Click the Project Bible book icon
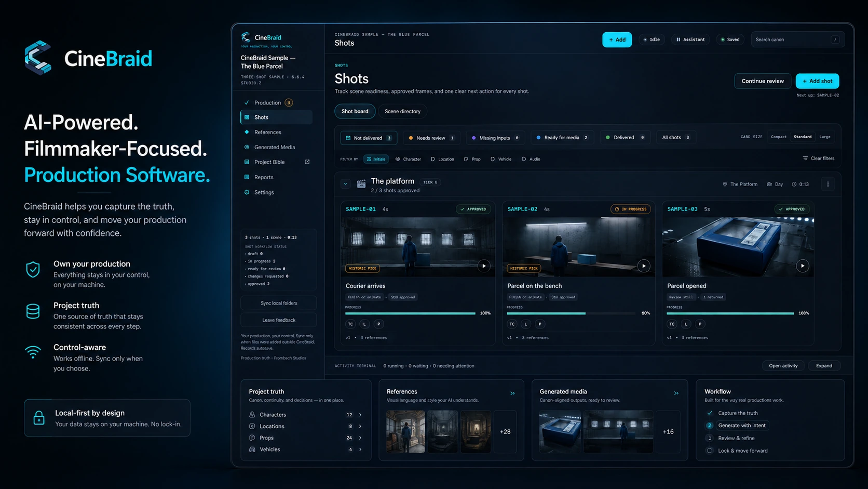The width and height of the screenshot is (868, 489). click(x=247, y=162)
